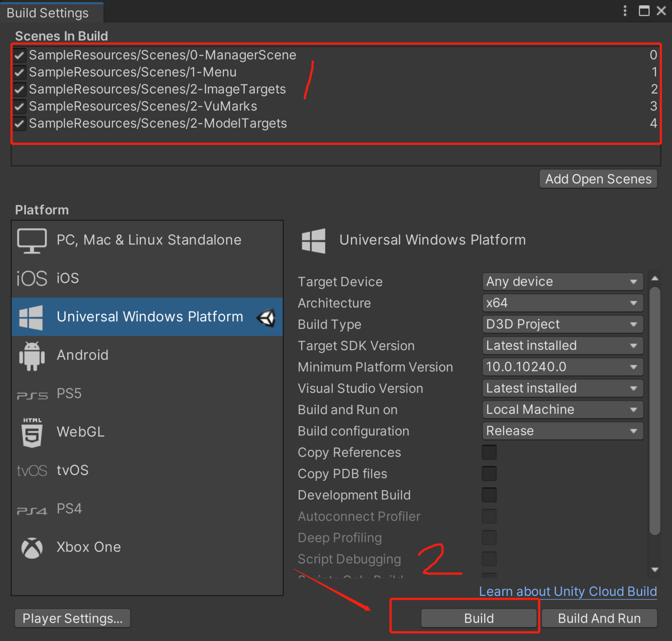Click the settings scrollbar down arrow

pos(655,570)
